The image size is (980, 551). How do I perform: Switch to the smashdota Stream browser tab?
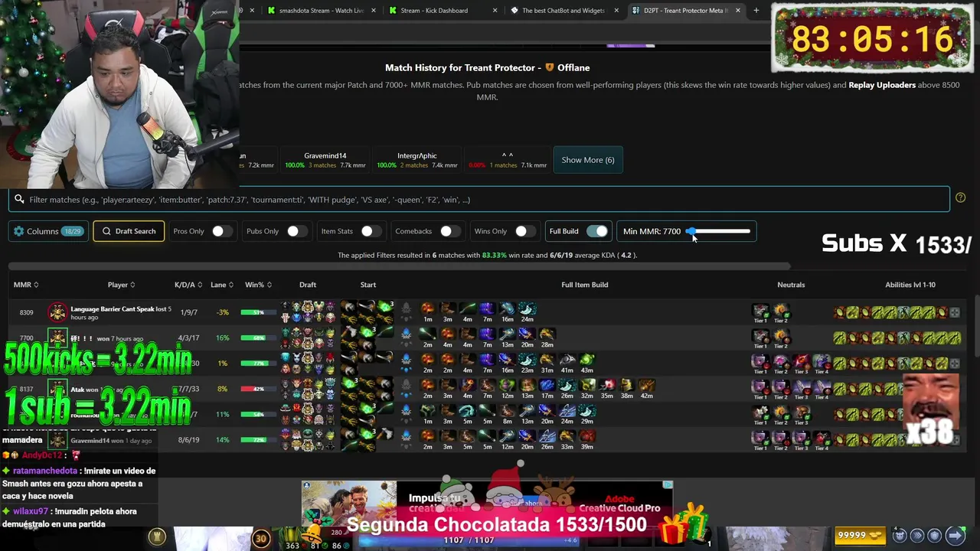pyautogui.click(x=322, y=11)
